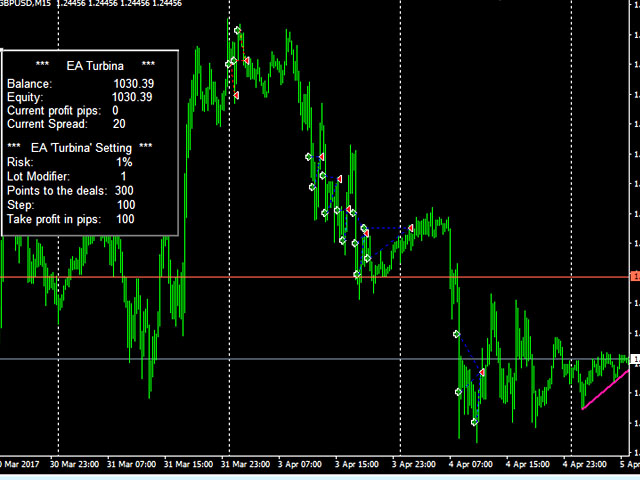Click the gray horizontal current price line
The width and height of the screenshot is (640, 480).
tap(300, 358)
